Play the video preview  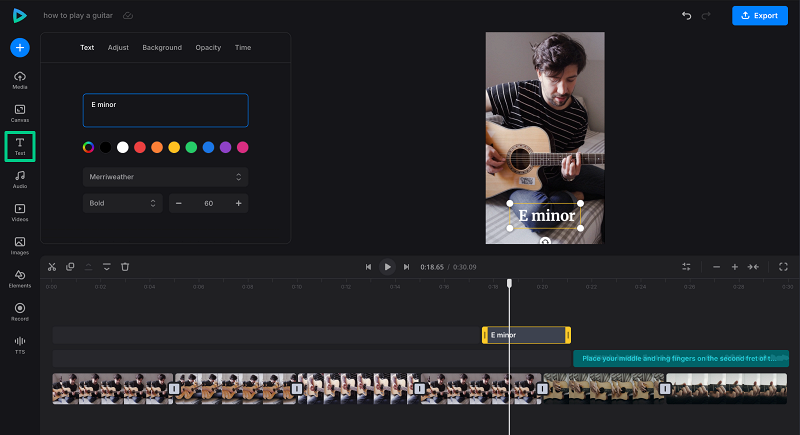pyautogui.click(x=387, y=267)
